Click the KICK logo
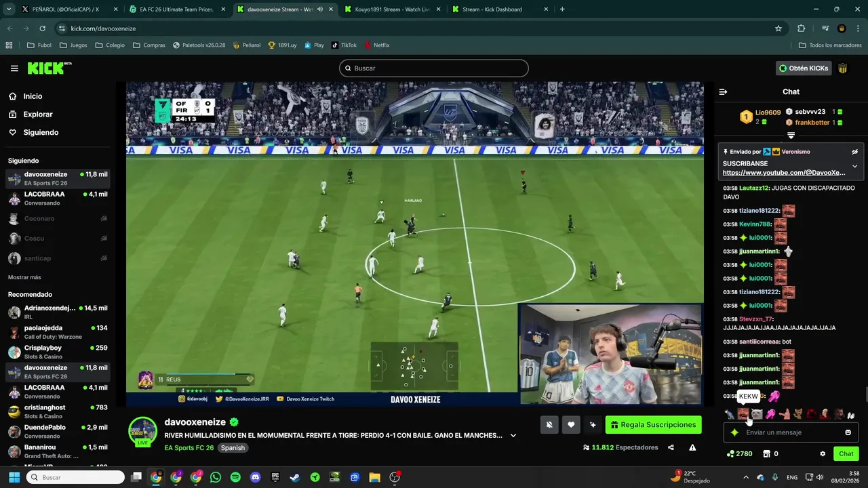868x488 pixels. [x=49, y=68]
